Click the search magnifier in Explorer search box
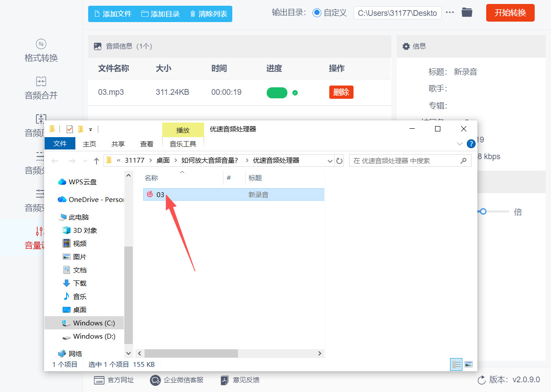Image resolution: width=551 pixels, height=392 pixels. [x=463, y=161]
